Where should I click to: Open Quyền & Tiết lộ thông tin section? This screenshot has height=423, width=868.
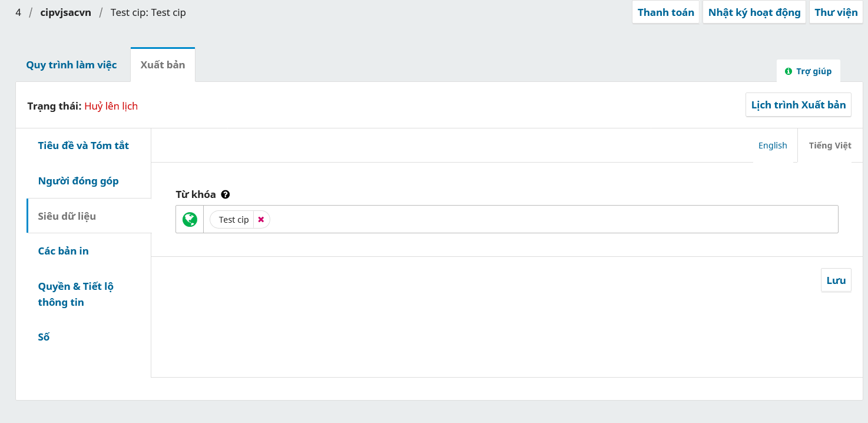pos(76,294)
